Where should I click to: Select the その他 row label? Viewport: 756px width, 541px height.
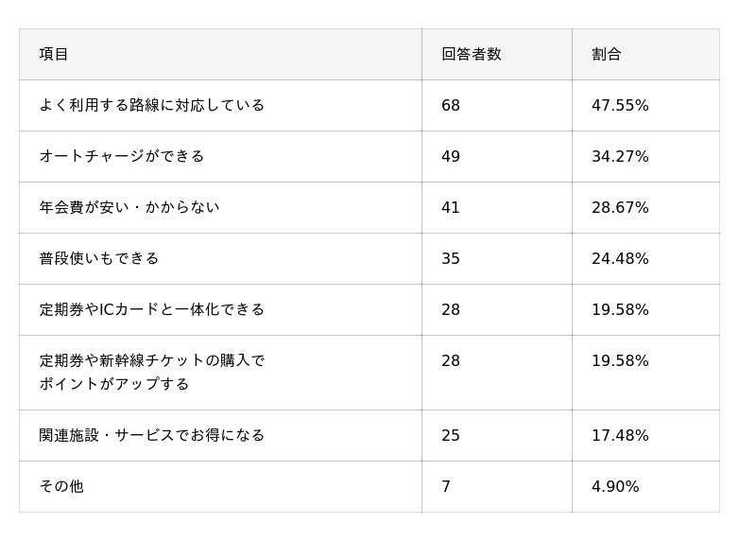tap(60, 487)
